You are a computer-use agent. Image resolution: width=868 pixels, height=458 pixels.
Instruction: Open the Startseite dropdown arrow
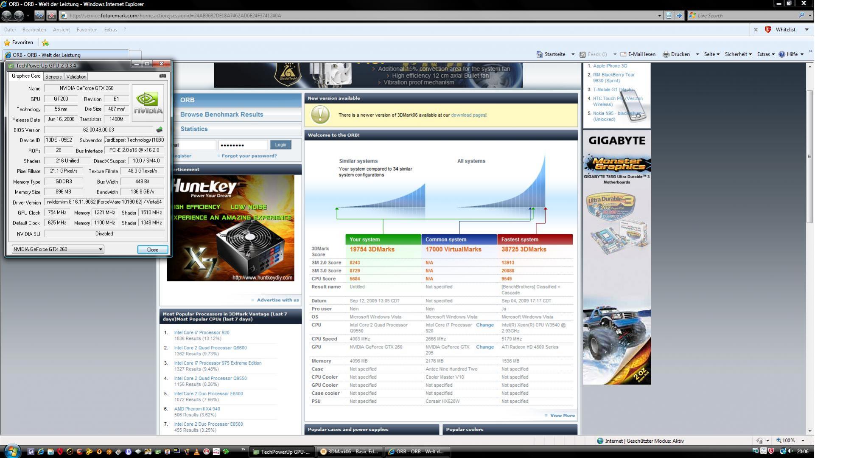tap(573, 54)
